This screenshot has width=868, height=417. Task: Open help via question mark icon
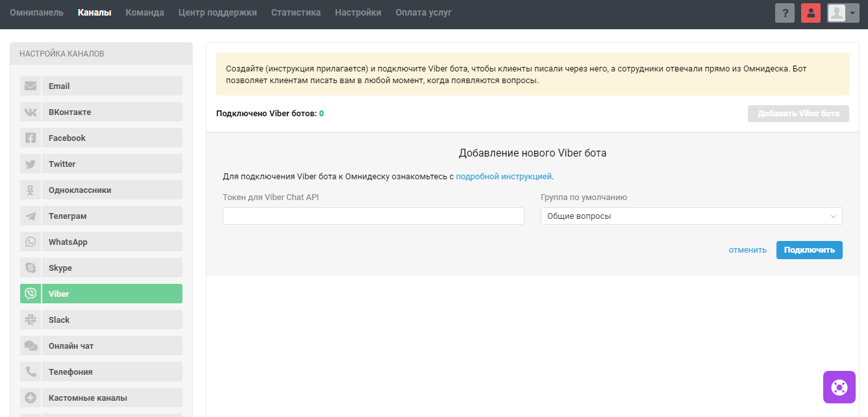tap(785, 13)
